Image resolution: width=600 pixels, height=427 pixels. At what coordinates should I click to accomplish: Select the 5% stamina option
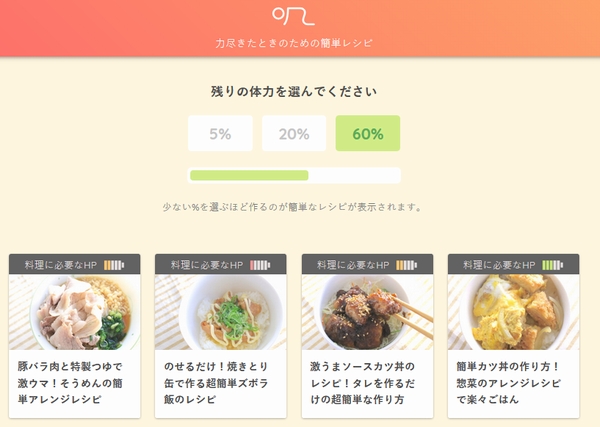pyautogui.click(x=220, y=134)
